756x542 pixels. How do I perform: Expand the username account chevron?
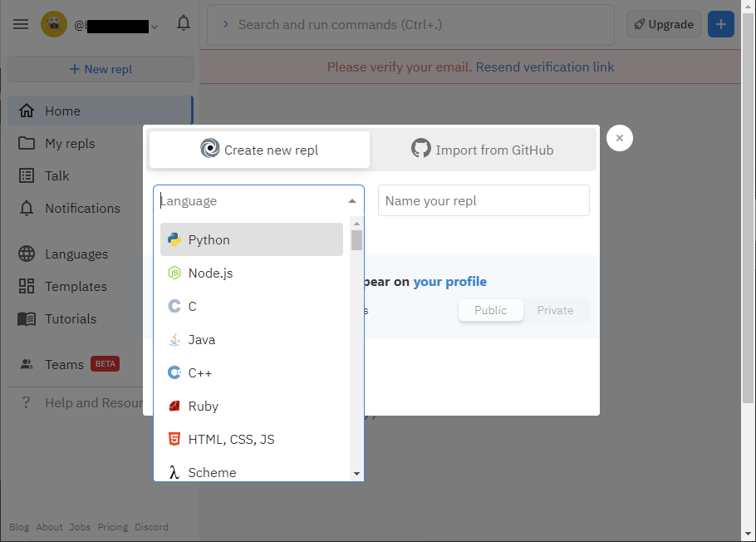click(155, 27)
